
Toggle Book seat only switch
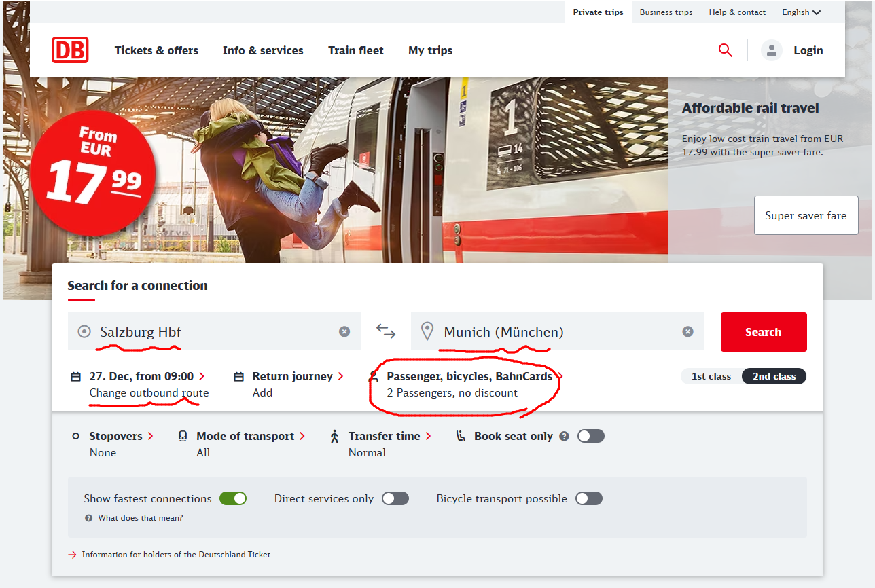click(591, 436)
